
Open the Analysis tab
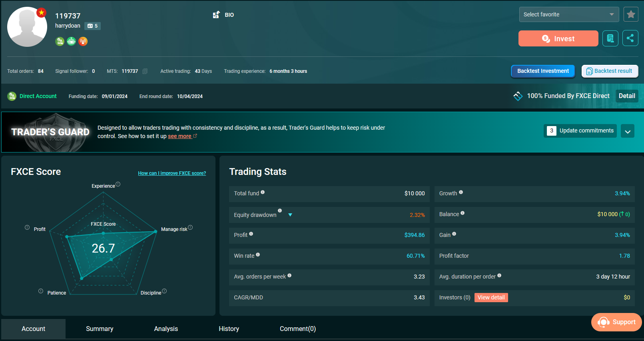166,329
